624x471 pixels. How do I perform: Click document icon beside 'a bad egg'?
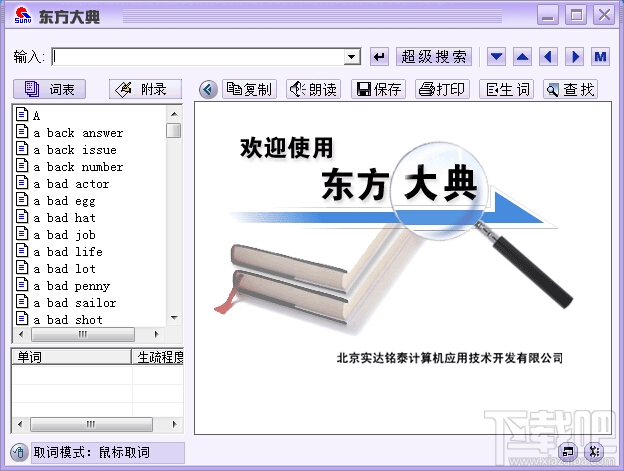point(22,199)
